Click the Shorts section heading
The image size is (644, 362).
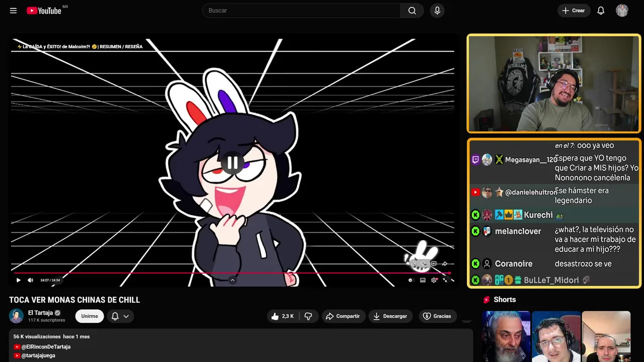click(x=505, y=300)
